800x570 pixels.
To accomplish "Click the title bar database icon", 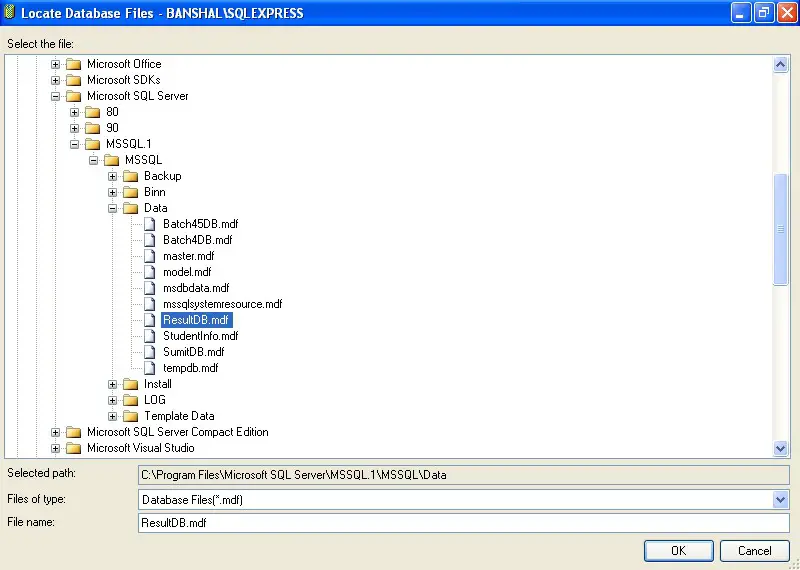I will click(9, 12).
